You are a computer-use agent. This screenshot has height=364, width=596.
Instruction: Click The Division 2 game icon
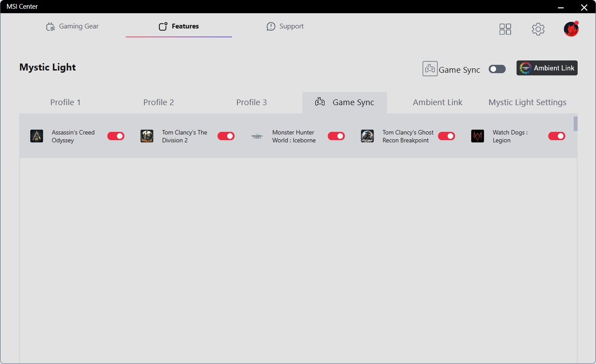[147, 136]
